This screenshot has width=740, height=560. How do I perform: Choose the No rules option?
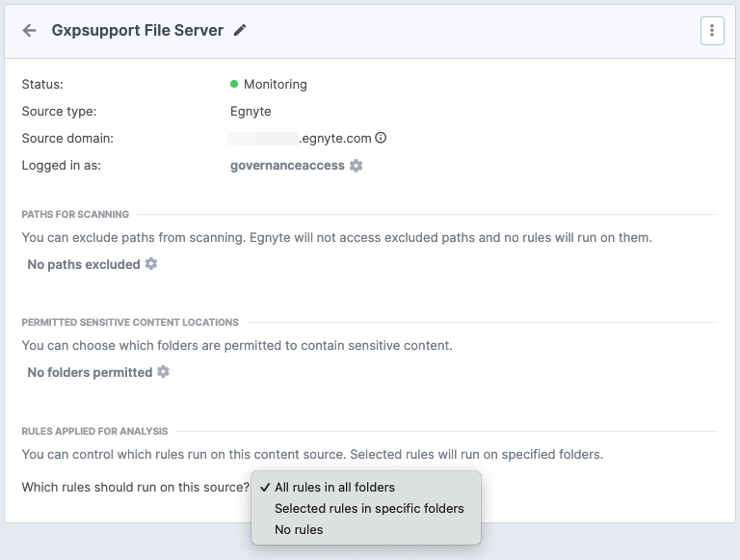(366, 530)
